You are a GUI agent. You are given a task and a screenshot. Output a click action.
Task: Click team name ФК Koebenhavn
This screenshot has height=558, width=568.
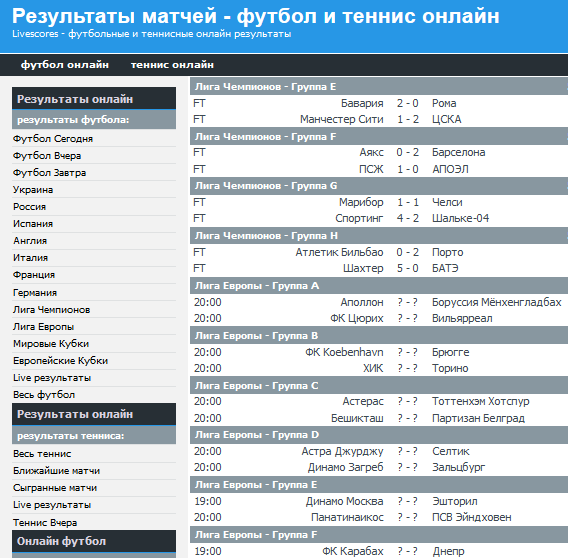pyautogui.click(x=344, y=353)
